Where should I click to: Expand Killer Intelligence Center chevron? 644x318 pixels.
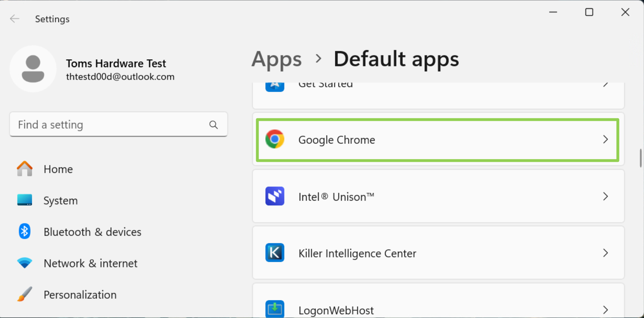click(x=605, y=253)
